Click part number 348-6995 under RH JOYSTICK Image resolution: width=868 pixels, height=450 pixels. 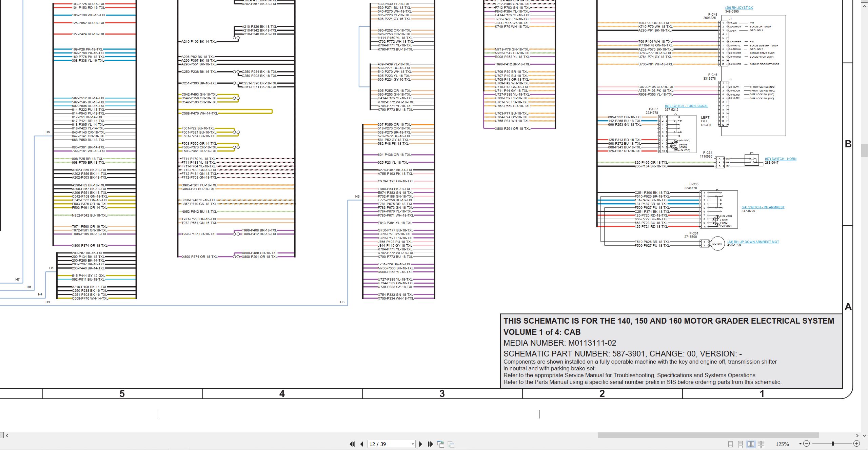point(732,12)
